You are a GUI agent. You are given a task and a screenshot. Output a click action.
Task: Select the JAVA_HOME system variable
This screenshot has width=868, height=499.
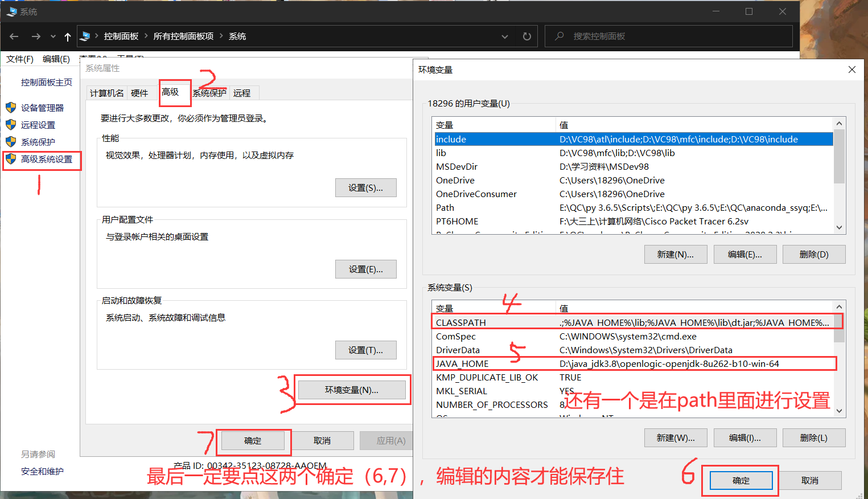click(633, 363)
